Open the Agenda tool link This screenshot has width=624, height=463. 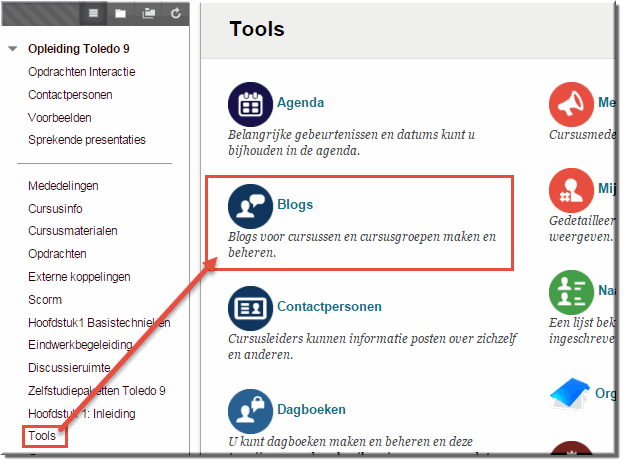point(300,103)
